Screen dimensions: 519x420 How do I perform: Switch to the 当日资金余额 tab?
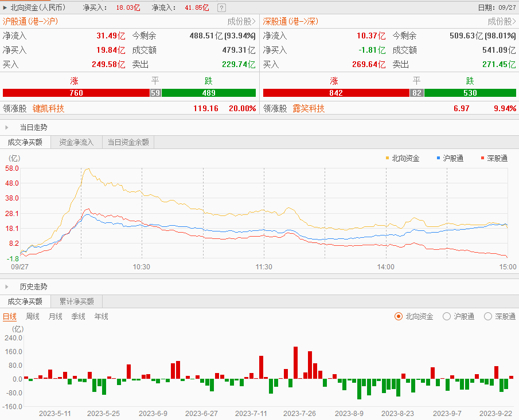(x=128, y=143)
